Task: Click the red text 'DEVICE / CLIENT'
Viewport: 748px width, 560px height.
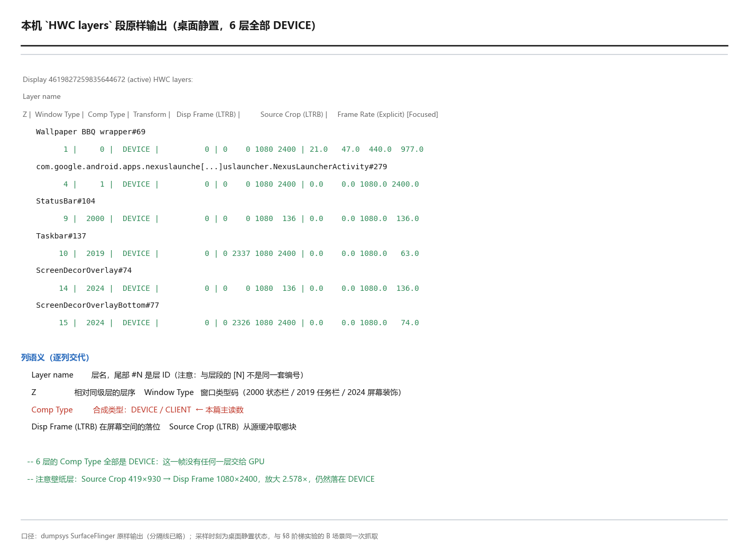Action: pyautogui.click(x=161, y=410)
